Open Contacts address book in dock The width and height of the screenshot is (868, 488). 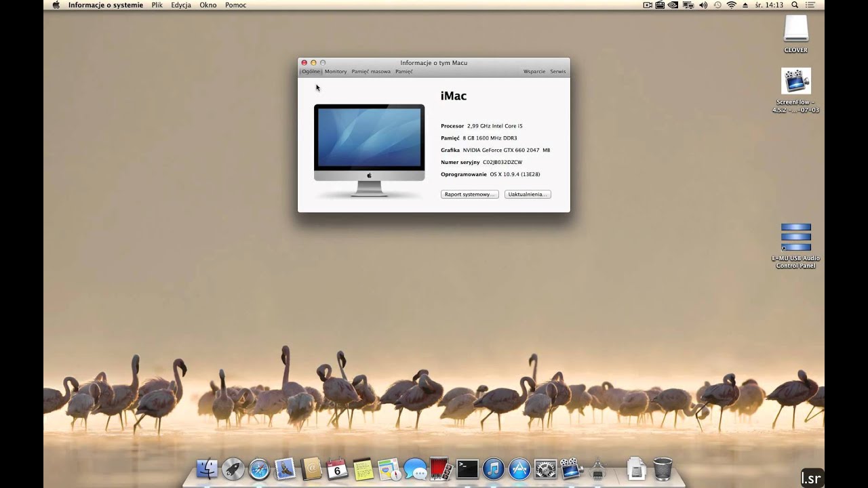pos(311,468)
